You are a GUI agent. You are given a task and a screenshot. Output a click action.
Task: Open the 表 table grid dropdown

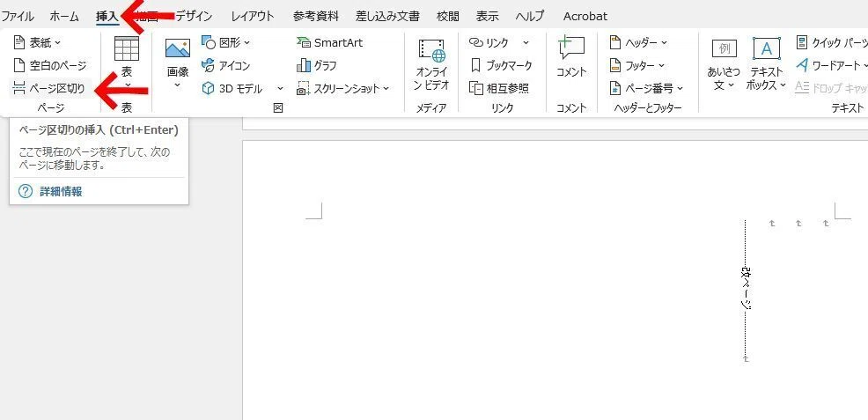127,62
